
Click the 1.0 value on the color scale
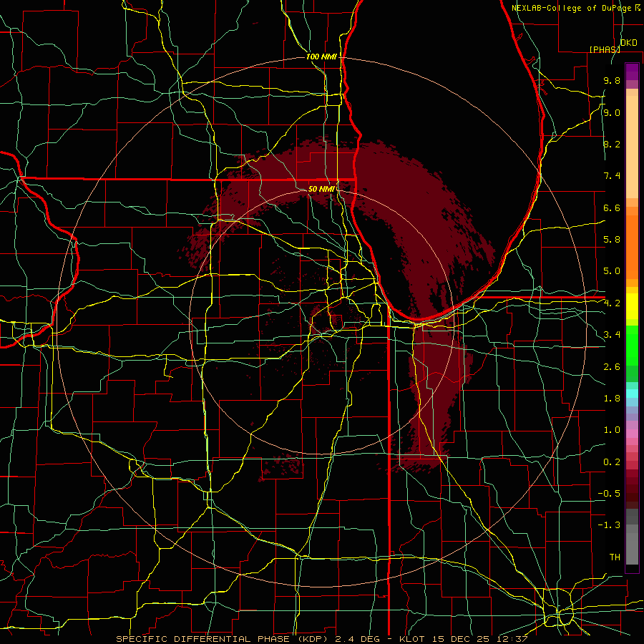pyautogui.click(x=612, y=430)
